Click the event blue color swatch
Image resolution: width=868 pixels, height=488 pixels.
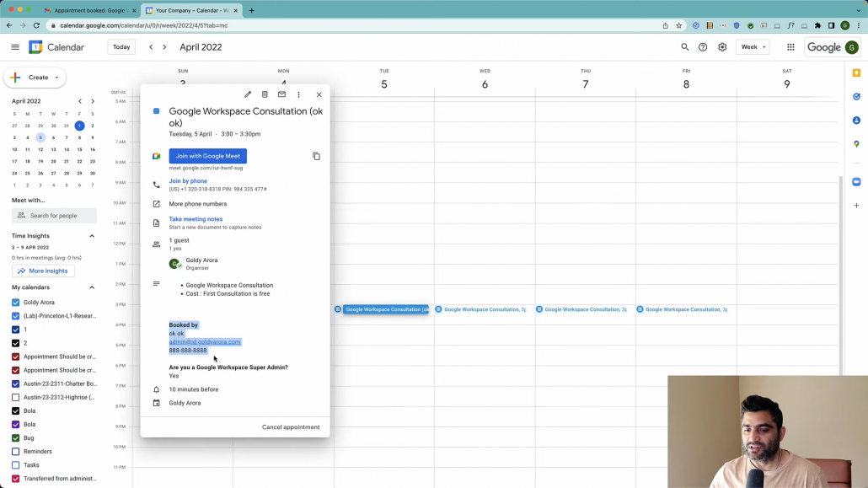(x=156, y=111)
